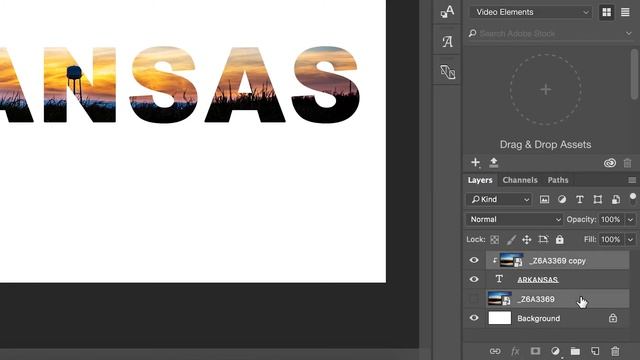Hide the Background layer
This screenshot has height=360, width=640.
pyautogui.click(x=473, y=318)
